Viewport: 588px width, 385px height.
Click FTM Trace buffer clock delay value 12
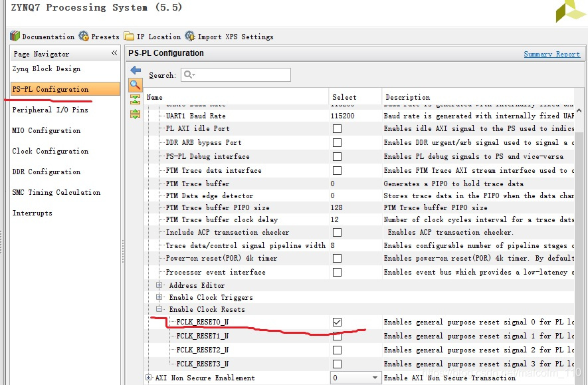tap(334, 219)
